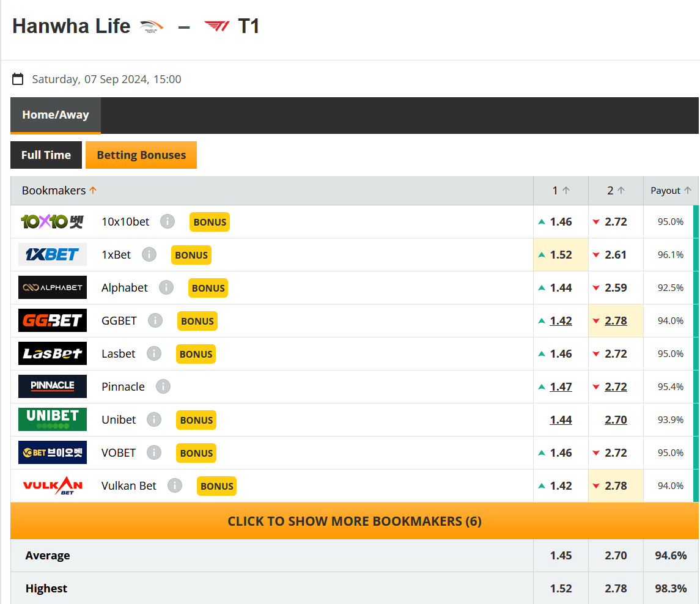Expand Click to Show More Bookmakers (6)
The image size is (700, 604).
point(355,521)
